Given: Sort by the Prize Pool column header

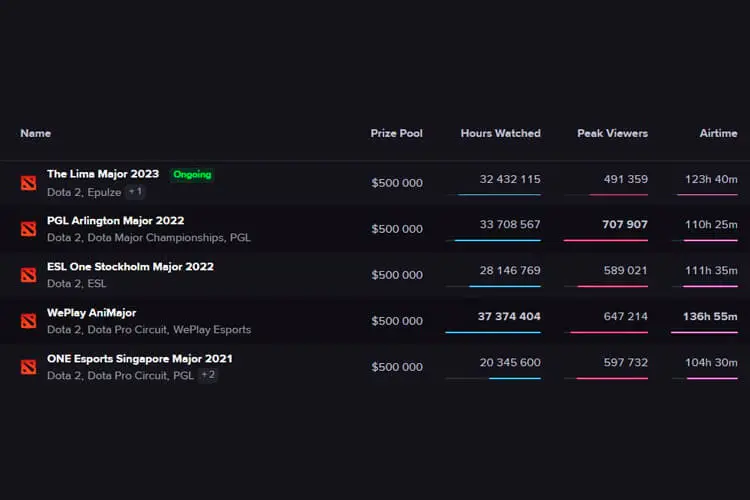Looking at the screenshot, I should tap(397, 133).
